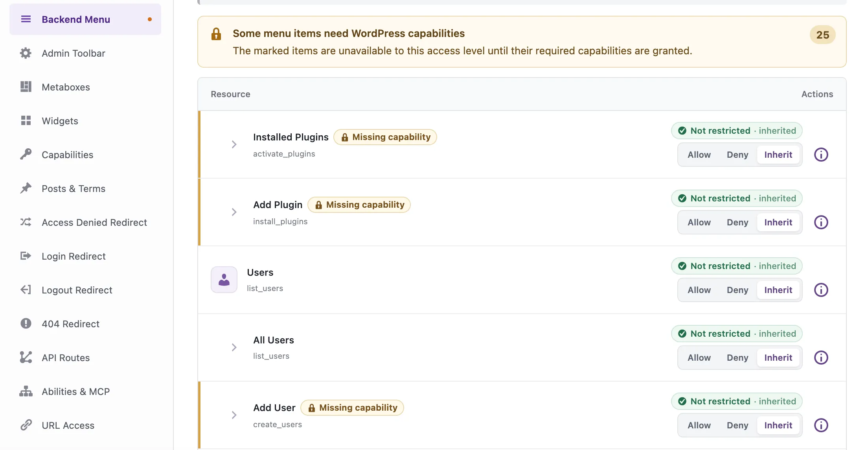The width and height of the screenshot is (868, 450).
Task: Set Add User to Deny
Action: point(737,425)
